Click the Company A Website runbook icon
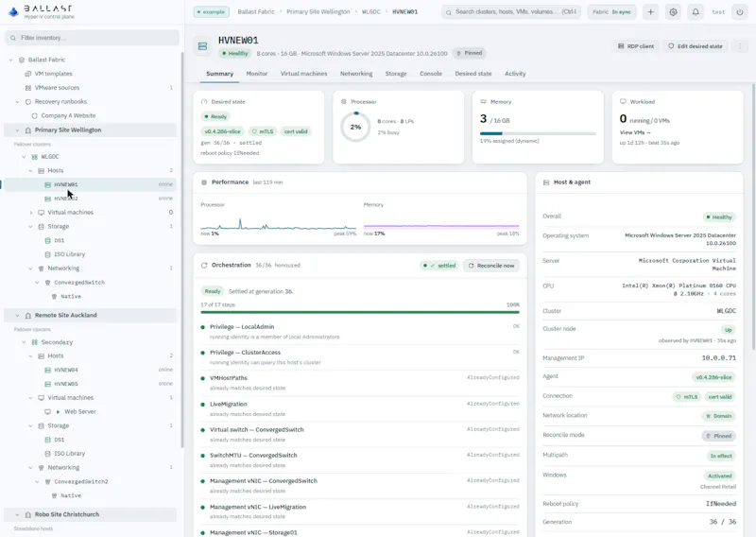The height and width of the screenshot is (537, 756). click(x=34, y=115)
